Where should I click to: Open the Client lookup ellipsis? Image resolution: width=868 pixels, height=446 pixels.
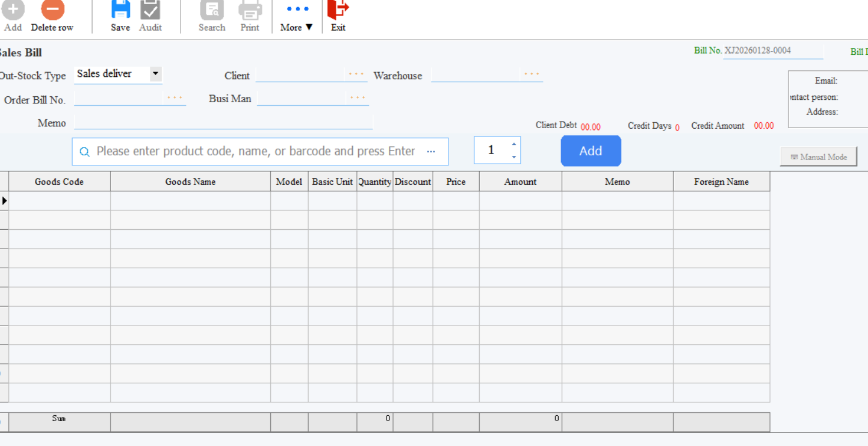click(356, 74)
